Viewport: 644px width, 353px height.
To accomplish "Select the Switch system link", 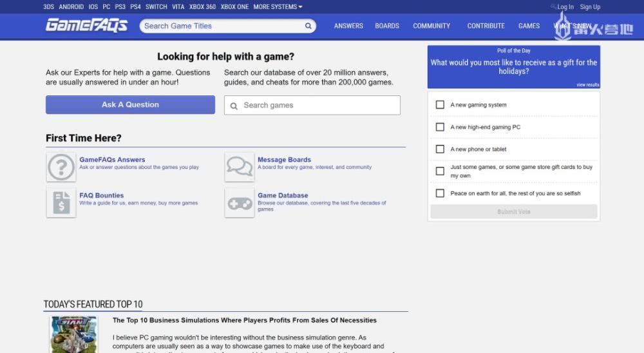I will 156,6.
